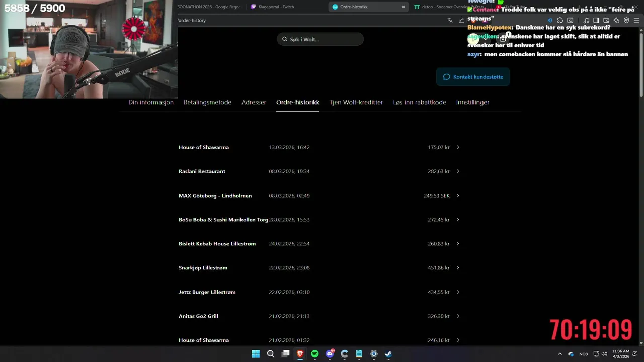Open Steam from the taskbar
The width and height of the screenshot is (644, 362).
click(388, 354)
